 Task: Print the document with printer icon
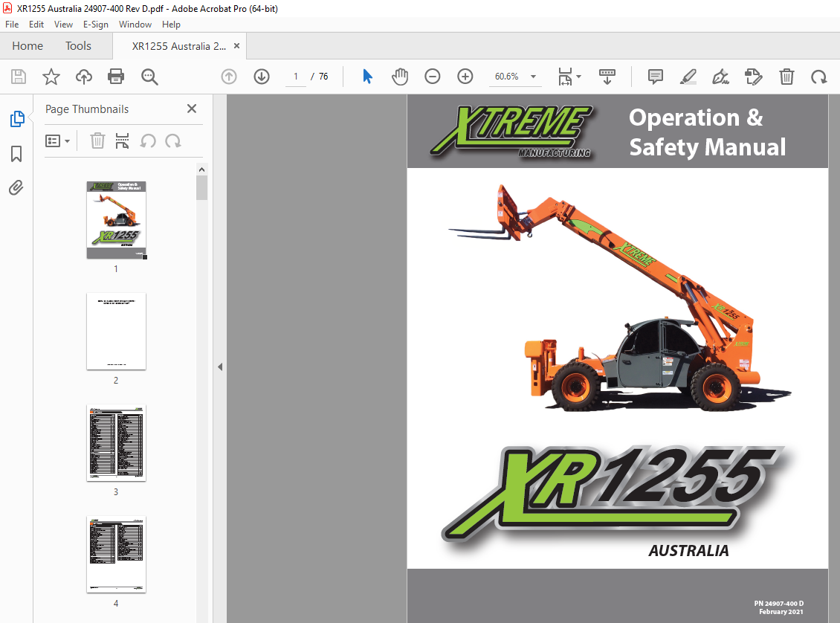pyautogui.click(x=116, y=77)
